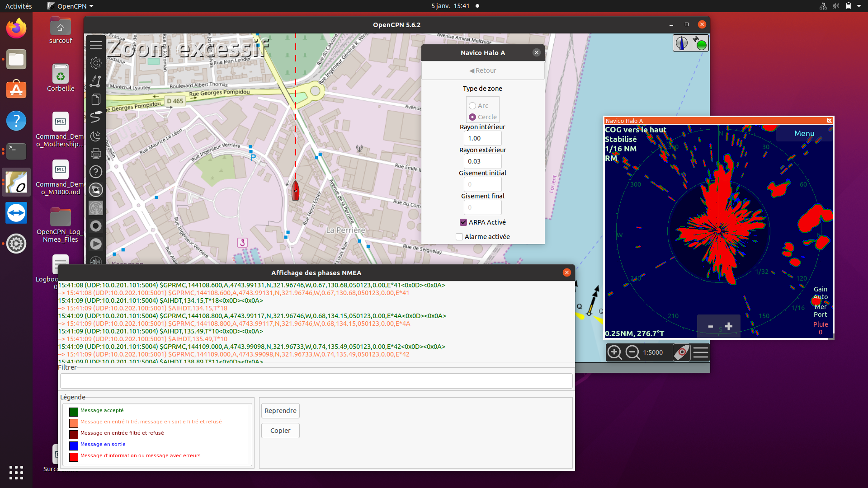Toggle night mode color scheme
The width and height of the screenshot is (868, 488).
[x=95, y=136]
